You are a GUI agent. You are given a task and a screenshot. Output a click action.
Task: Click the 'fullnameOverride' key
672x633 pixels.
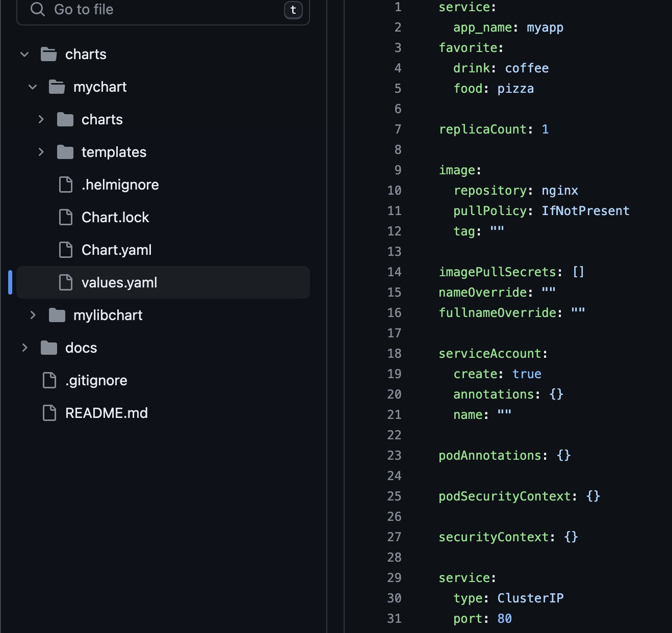pos(497,313)
